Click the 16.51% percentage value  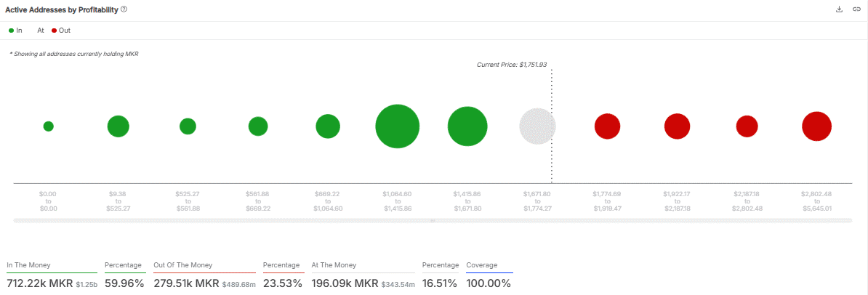440,283
